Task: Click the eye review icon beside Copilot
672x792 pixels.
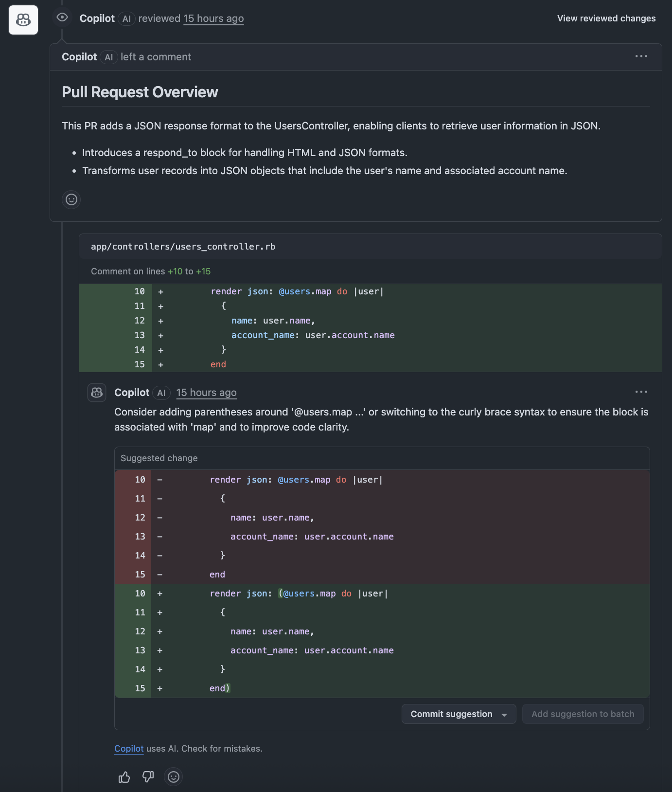Action: (x=62, y=18)
